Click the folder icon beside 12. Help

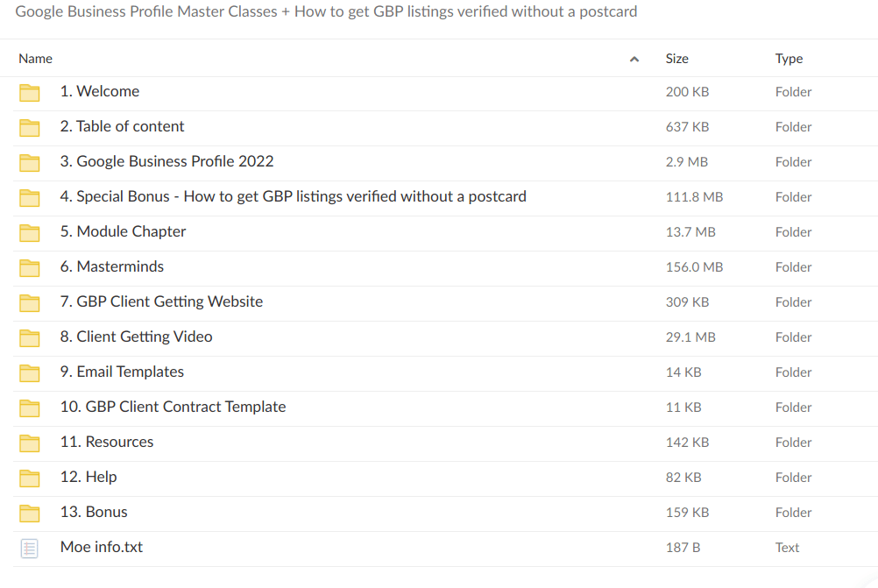[x=30, y=478]
